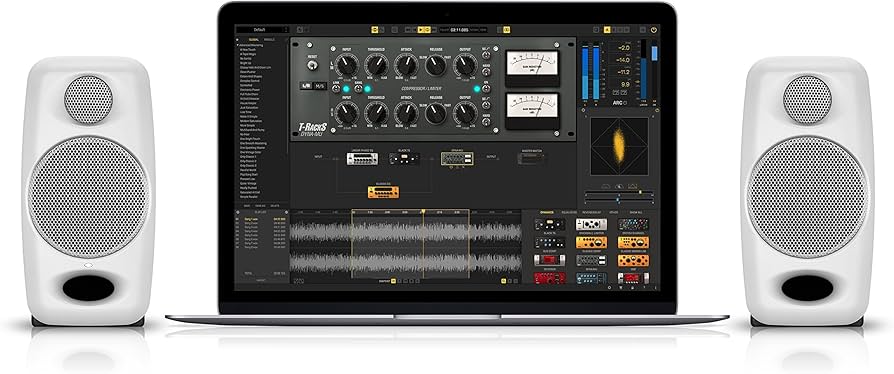Switch the compressor to M/S mode

[321, 86]
